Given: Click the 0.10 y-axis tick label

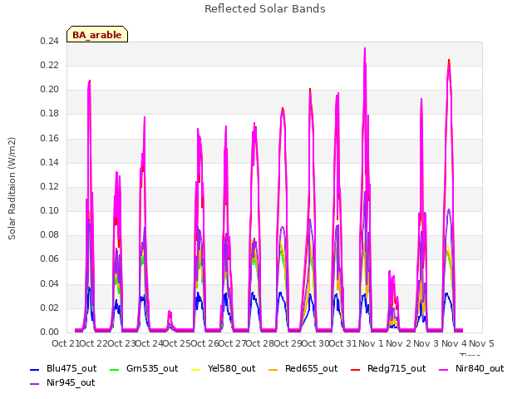Looking at the screenshot, I should coord(49,210).
